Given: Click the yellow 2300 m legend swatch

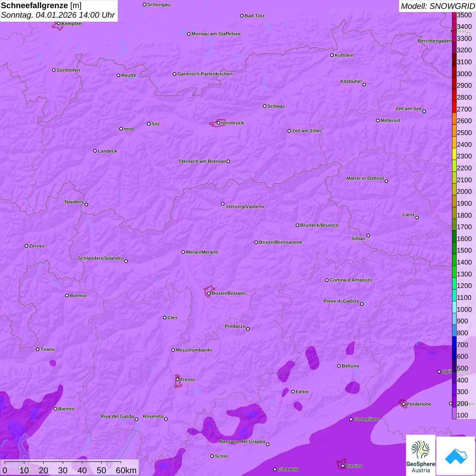Looking at the screenshot, I should pyautogui.click(x=454, y=154).
